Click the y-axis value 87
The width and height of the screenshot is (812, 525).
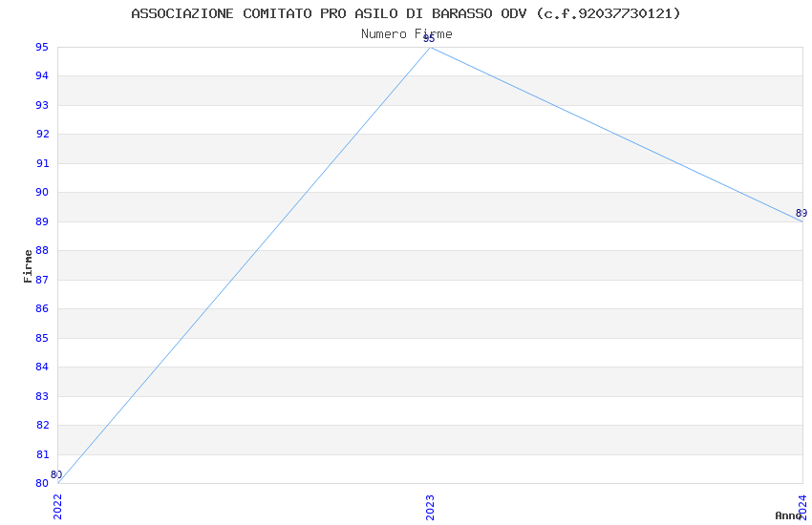pos(42,280)
